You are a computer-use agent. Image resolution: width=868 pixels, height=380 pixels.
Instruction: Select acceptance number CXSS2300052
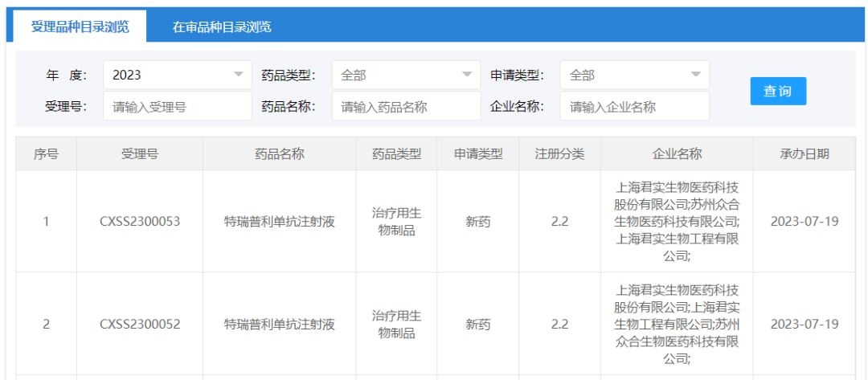pyautogui.click(x=139, y=325)
